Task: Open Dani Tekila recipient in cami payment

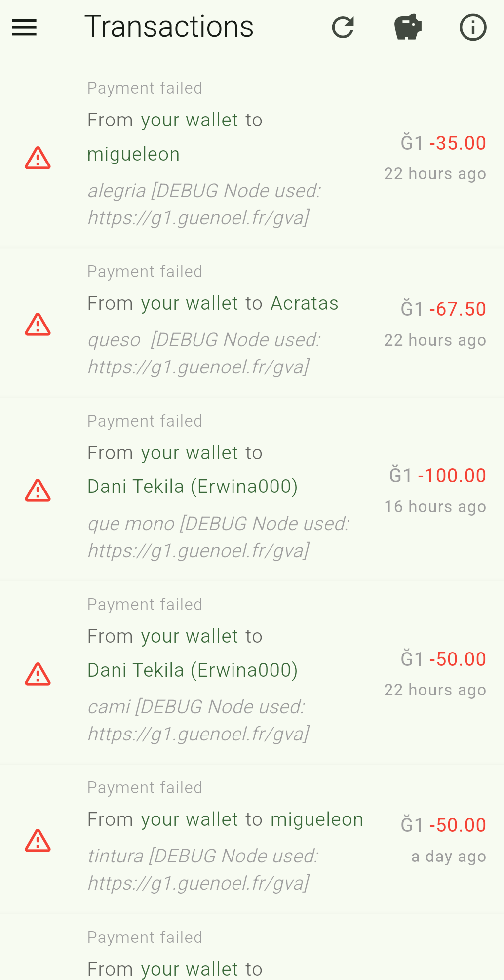Action: (x=193, y=670)
